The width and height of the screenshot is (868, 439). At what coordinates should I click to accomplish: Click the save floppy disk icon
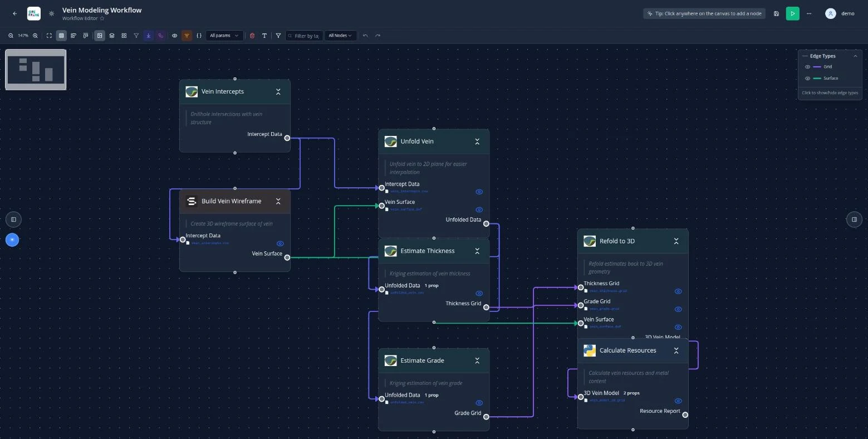(776, 13)
